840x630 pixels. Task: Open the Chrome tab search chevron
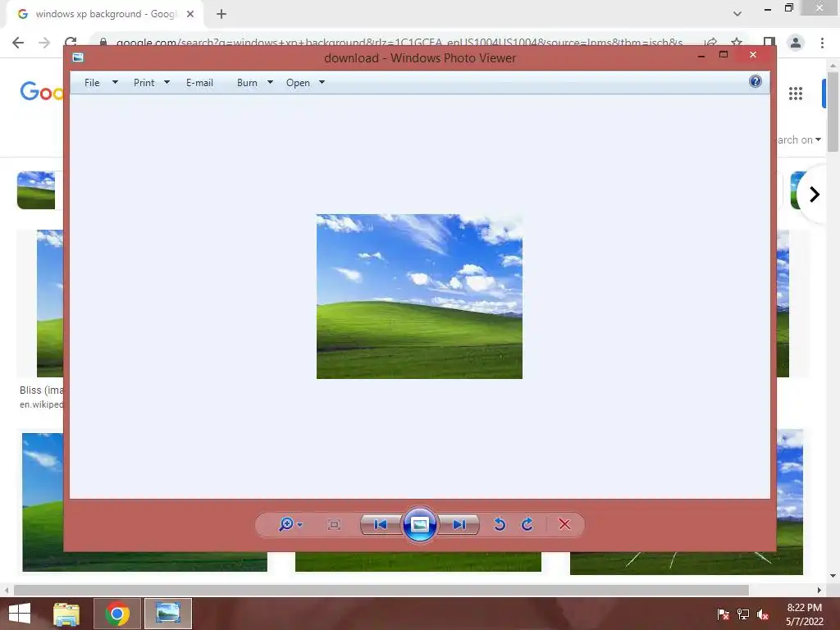[x=737, y=14]
